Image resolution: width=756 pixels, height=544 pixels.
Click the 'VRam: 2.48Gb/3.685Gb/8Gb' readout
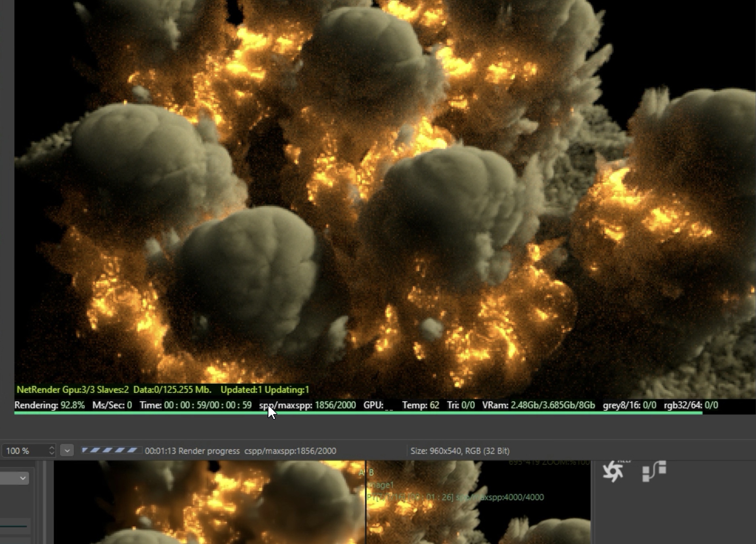(x=538, y=405)
